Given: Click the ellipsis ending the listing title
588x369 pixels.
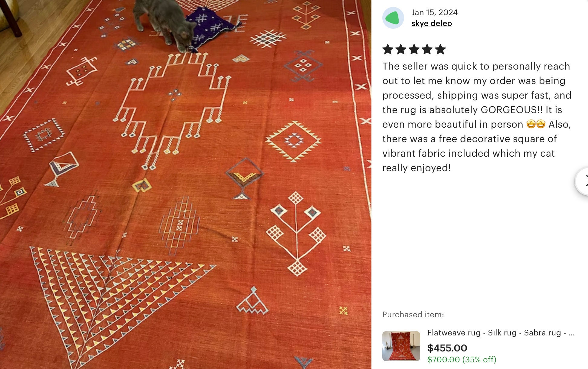Looking at the screenshot, I should point(571,333).
